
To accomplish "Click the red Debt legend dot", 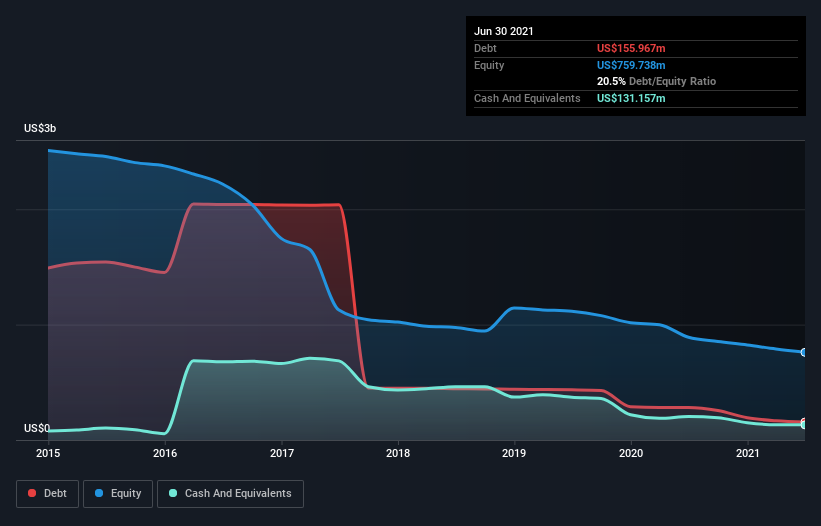I will pos(32,493).
